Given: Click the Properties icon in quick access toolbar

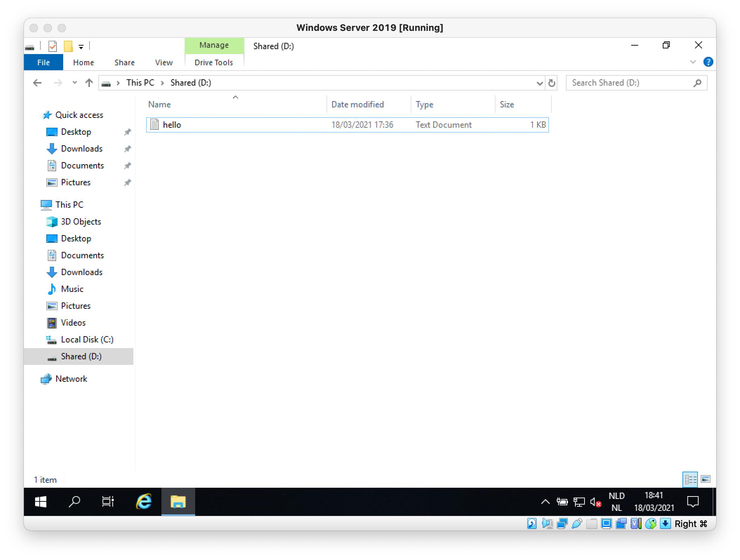Looking at the screenshot, I should pyautogui.click(x=52, y=46).
